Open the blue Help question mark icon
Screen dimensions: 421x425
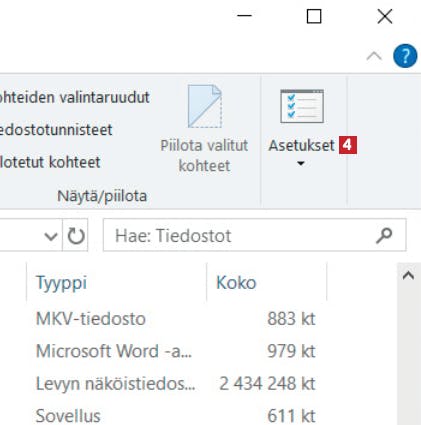[x=405, y=56]
